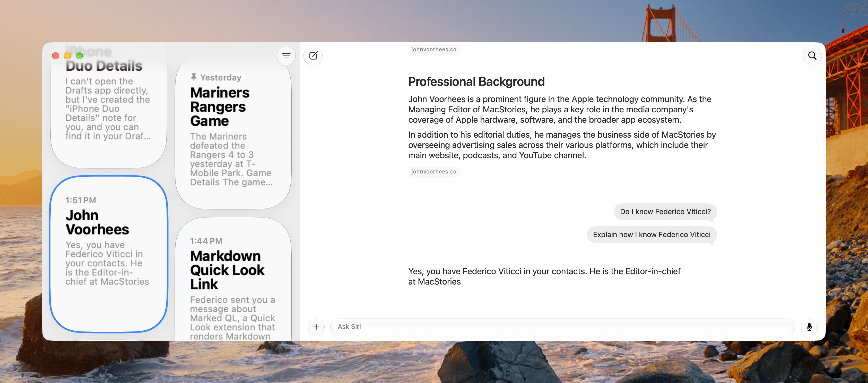The height and width of the screenshot is (383, 868).
Task: Click the 1:51 PM timestamp on John Voorhees card
Action: click(81, 200)
